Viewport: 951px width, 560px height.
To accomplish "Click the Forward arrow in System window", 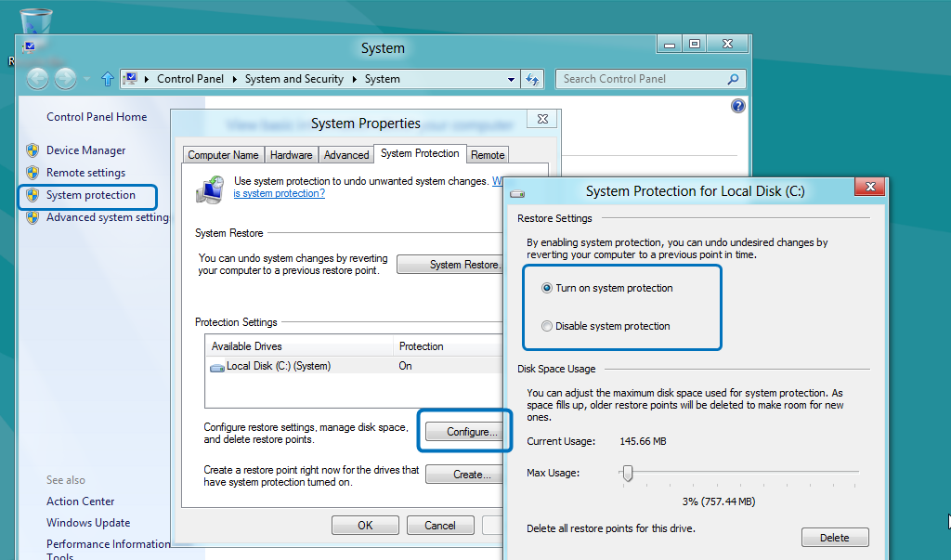I will [x=66, y=79].
